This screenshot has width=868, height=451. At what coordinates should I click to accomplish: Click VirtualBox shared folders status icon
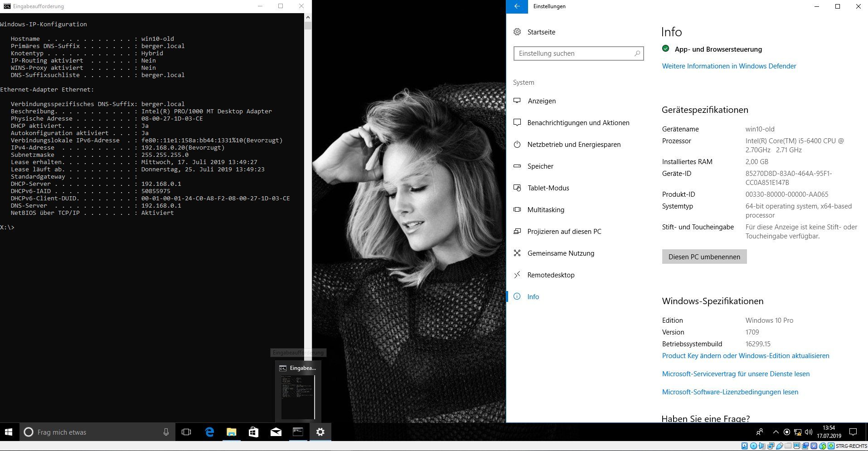click(x=788, y=446)
